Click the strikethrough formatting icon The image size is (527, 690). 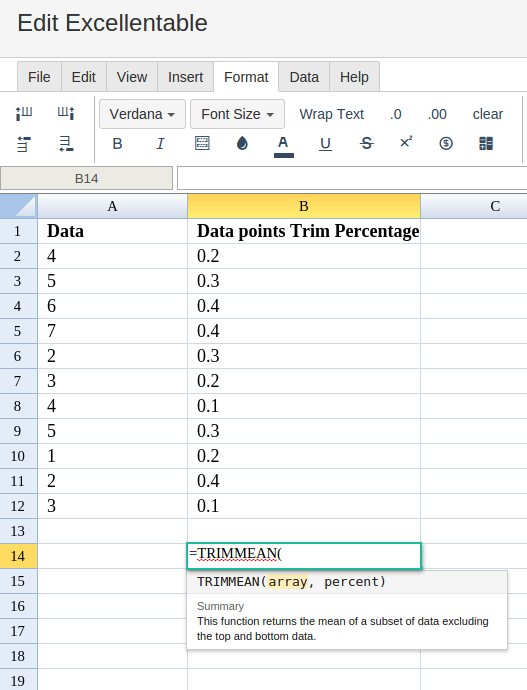(x=366, y=143)
